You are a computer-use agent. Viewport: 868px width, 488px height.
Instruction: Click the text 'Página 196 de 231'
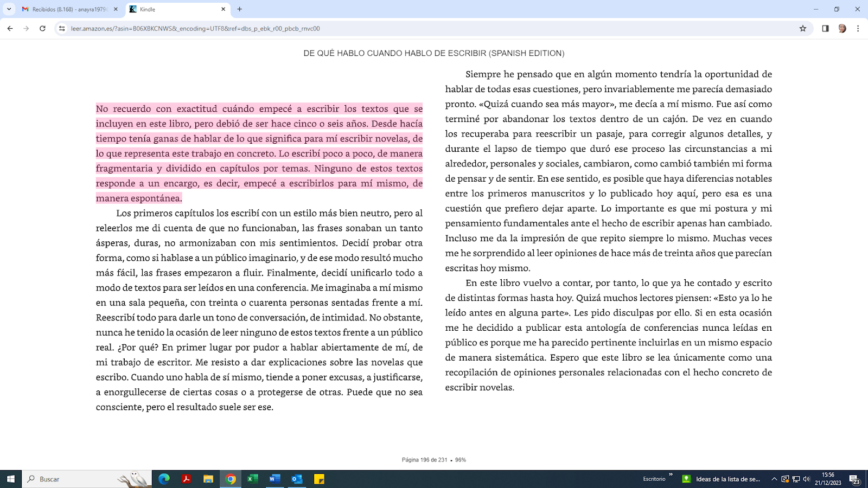pos(424,460)
